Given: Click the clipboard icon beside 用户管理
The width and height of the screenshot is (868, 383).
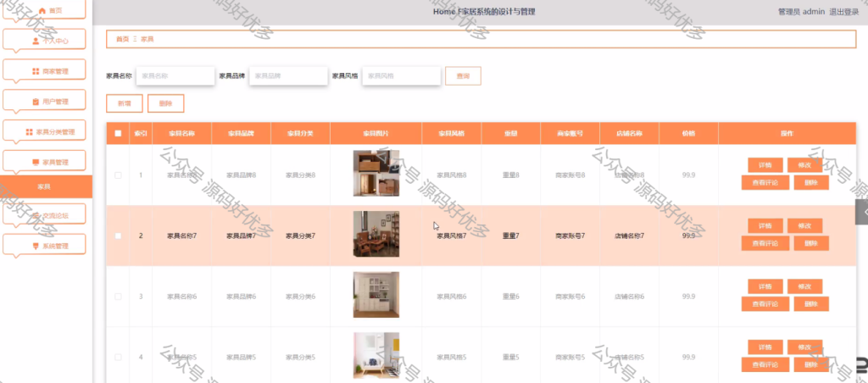Looking at the screenshot, I should (x=36, y=102).
